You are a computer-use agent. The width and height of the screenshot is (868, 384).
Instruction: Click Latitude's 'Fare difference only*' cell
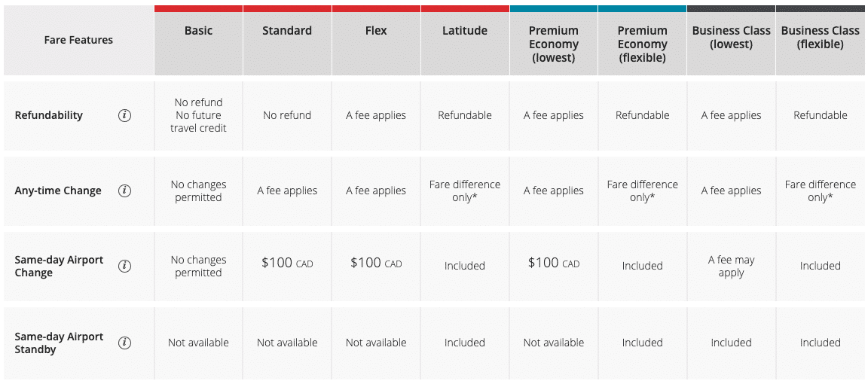(x=465, y=190)
